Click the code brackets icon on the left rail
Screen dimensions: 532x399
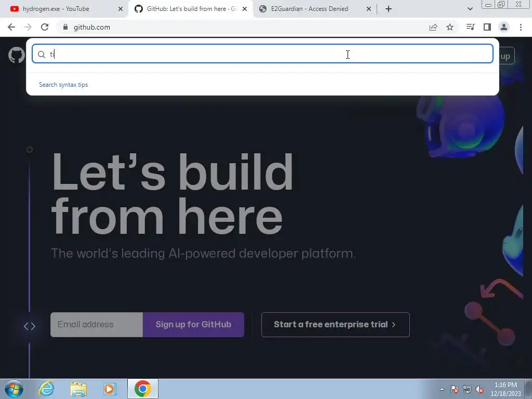tap(30, 326)
